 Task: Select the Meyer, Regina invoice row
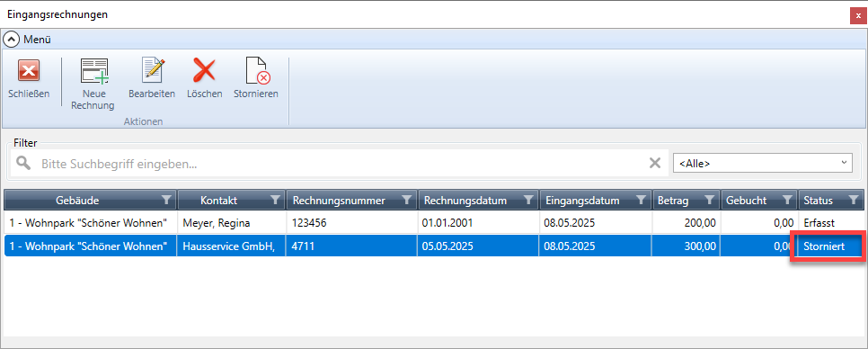433,223
